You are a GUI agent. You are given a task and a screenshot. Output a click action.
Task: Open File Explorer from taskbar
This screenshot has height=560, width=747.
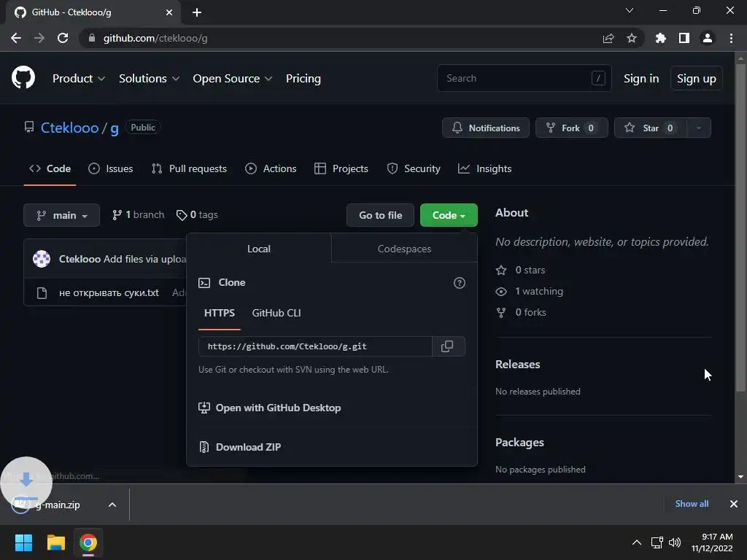55,542
